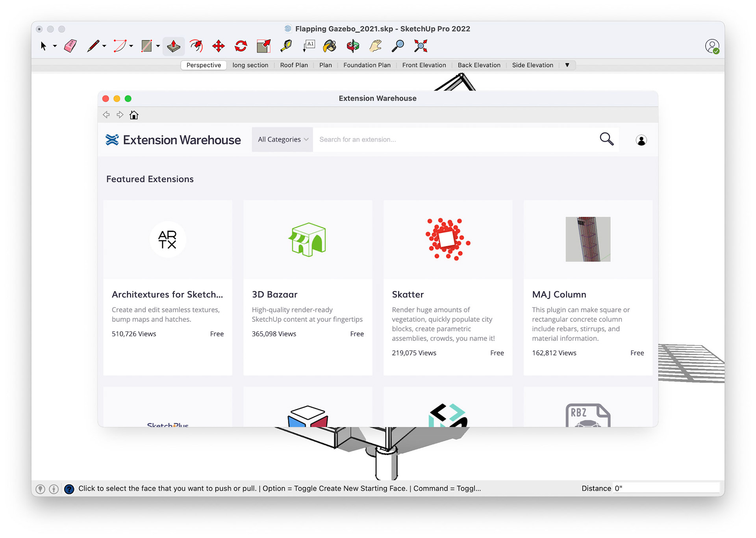The width and height of the screenshot is (756, 538).
Task: Go to Extension Warehouse home page
Action: coord(134,115)
